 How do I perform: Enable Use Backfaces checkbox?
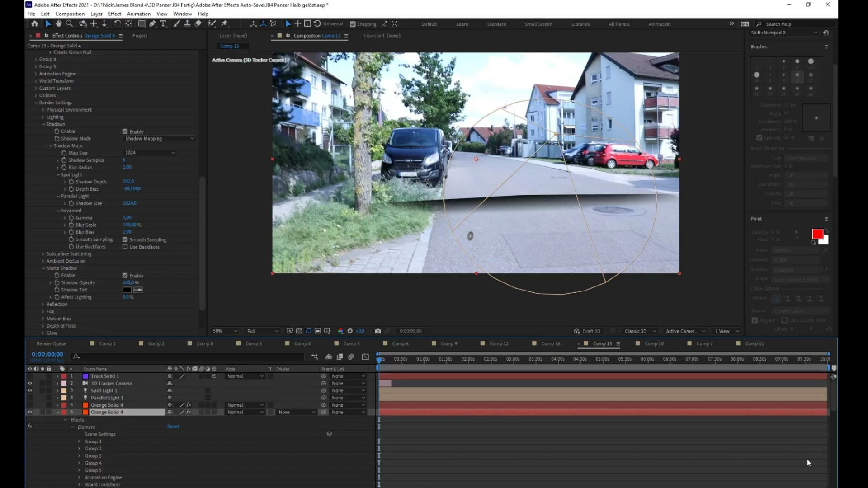tap(125, 247)
